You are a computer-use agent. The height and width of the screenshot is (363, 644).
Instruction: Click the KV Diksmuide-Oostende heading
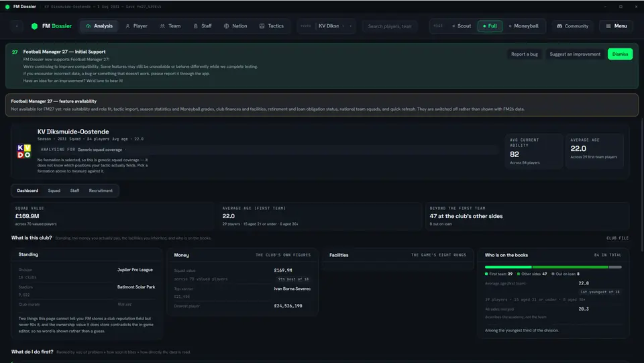(73, 132)
